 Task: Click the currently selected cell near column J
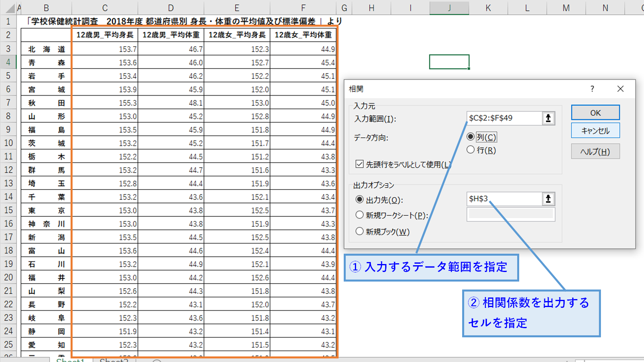coord(449,62)
